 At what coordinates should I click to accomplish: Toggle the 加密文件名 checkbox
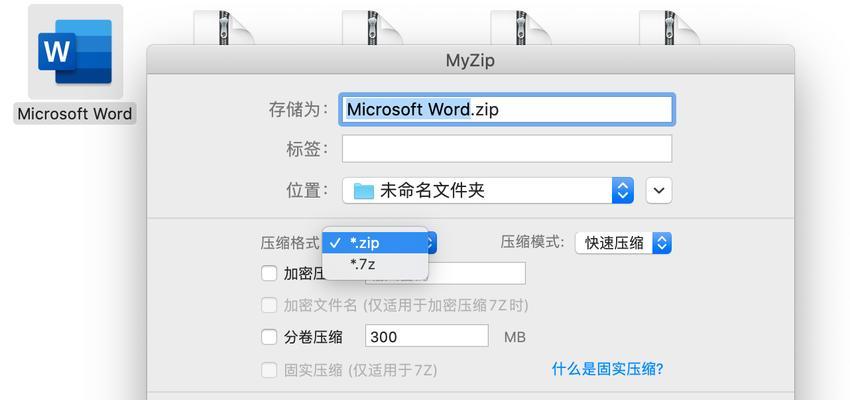(269, 306)
